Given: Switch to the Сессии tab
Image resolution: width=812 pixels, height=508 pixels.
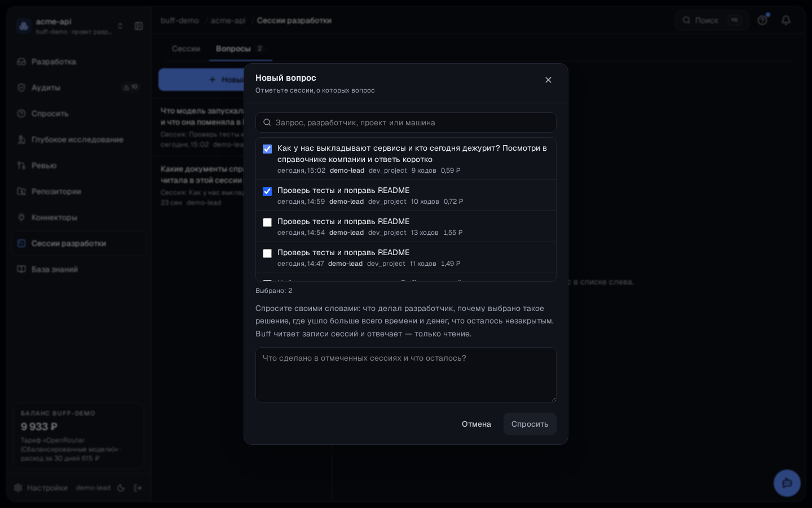Looking at the screenshot, I should click(x=186, y=49).
